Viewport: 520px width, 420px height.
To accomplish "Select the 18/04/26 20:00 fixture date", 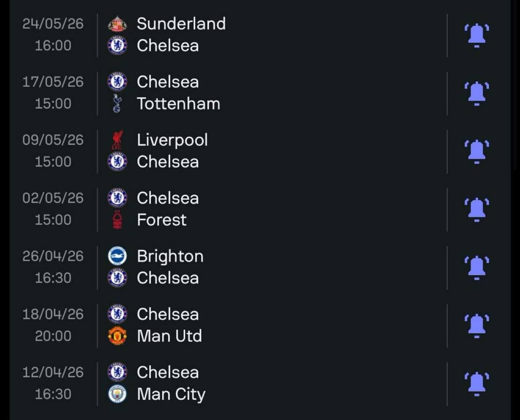I will point(53,325).
